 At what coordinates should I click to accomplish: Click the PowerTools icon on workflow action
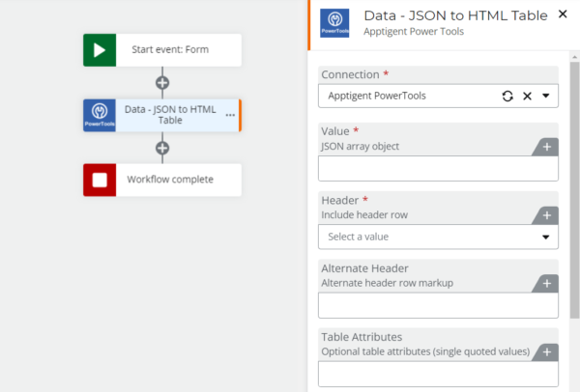[100, 115]
